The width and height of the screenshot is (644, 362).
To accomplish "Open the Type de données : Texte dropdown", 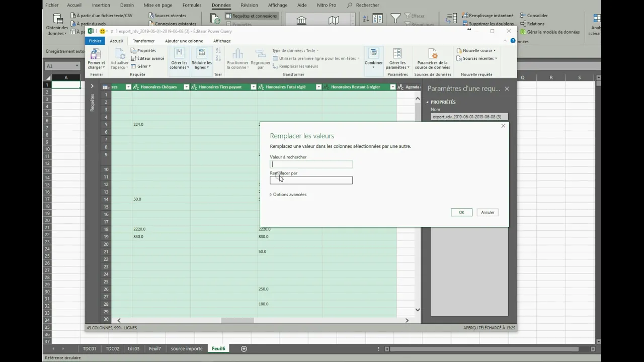I will tap(295, 51).
